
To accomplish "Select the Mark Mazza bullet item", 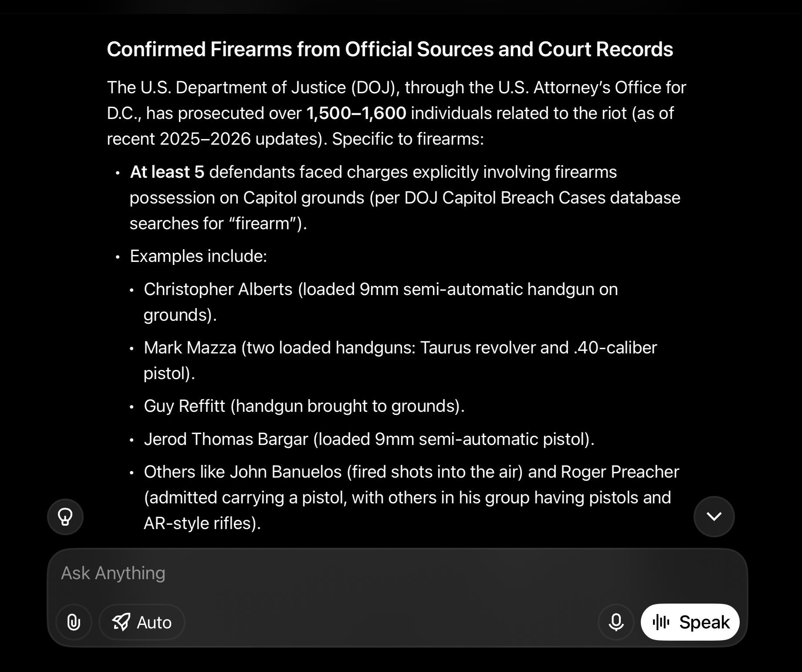I will pos(400,348).
